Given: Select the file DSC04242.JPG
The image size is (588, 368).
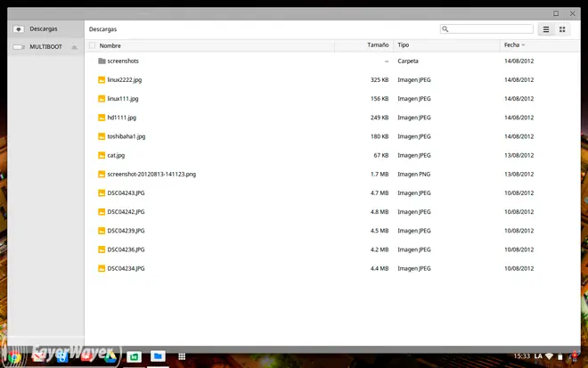Looking at the screenshot, I should coord(126,212).
